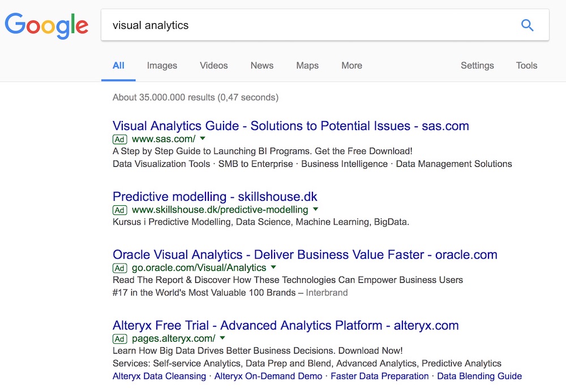
Task: Select the All results tab
Action: pyautogui.click(x=118, y=66)
